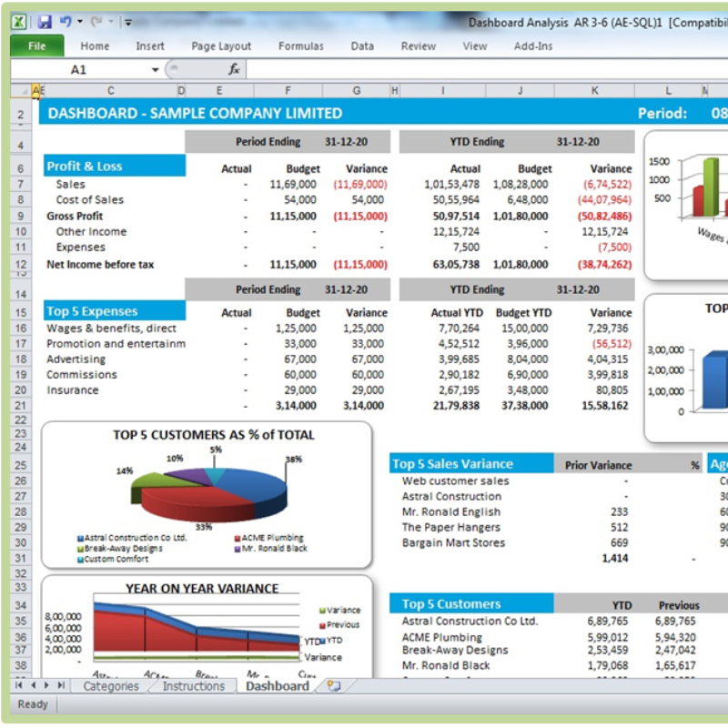Expand the Name Box dropdown arrow
728x728 pixels.
pos(156,69)
